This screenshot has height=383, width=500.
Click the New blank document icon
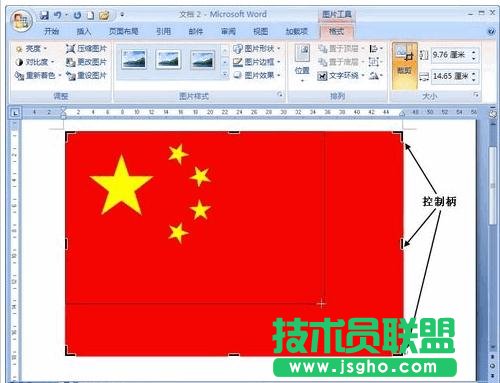[90, 15]
